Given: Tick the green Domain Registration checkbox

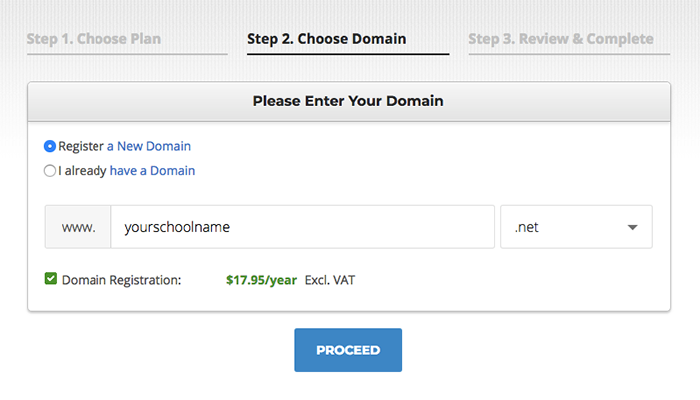Looking at the screenshot, I should click(x=51, y=279).
